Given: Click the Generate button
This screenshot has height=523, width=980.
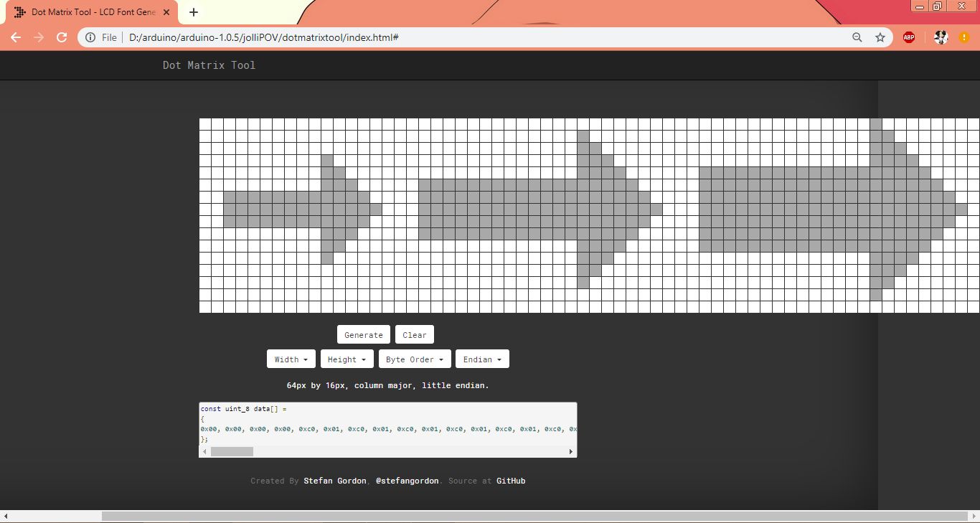Looking at the screenshot, I should (x=364, y=335).
